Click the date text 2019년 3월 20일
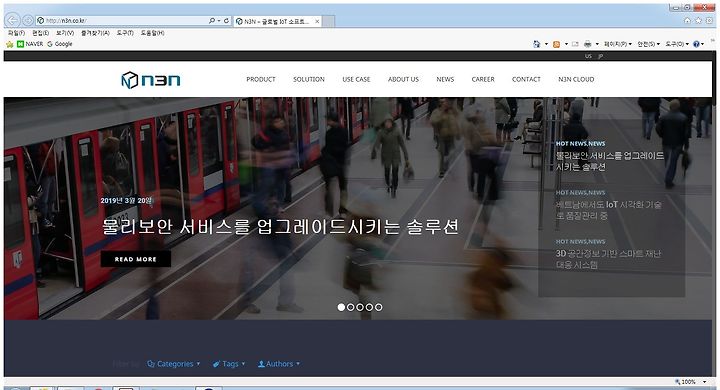Screen dimensions: 720x390 pyautogui.click(x=126, y=201)
